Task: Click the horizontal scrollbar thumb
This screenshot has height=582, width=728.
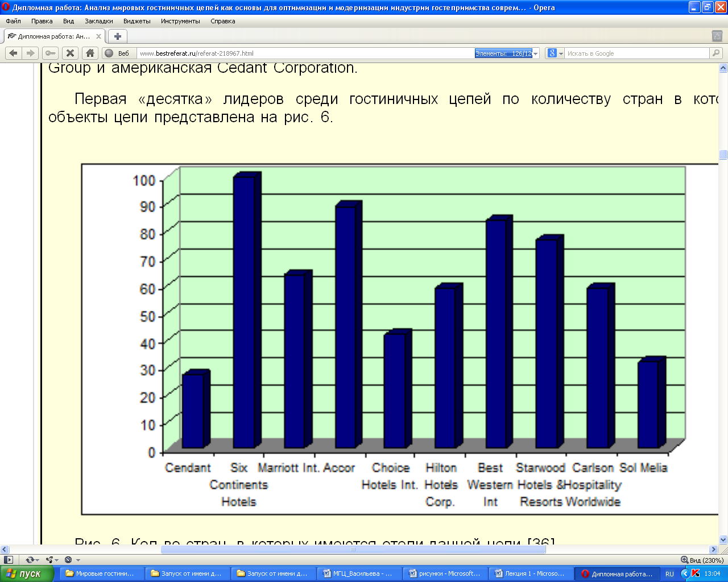Action: coord(353,550)
